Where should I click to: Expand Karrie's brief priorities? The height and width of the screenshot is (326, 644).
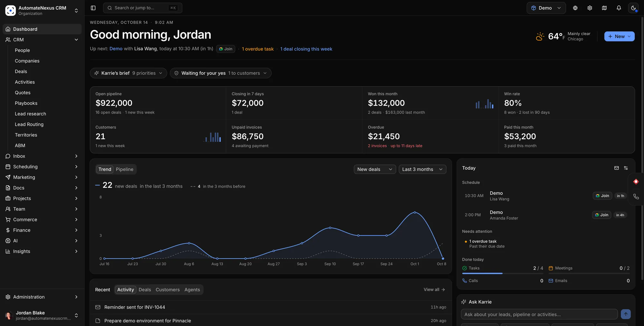pos(128,73)
